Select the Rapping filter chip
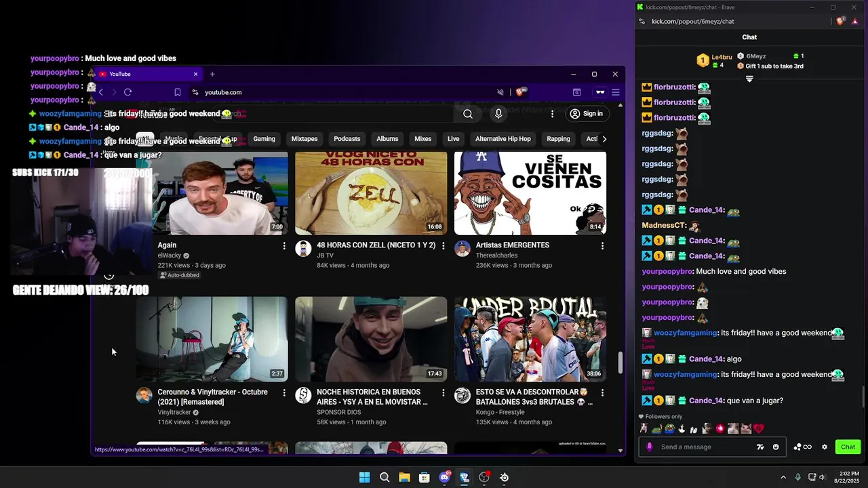 pyautogui.click(x=559, y=139)
